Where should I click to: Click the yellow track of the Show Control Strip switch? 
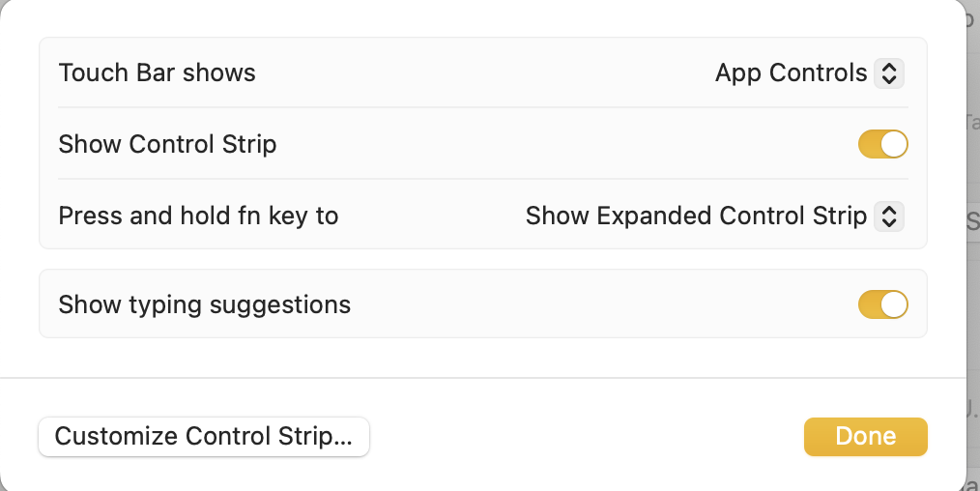869,145
